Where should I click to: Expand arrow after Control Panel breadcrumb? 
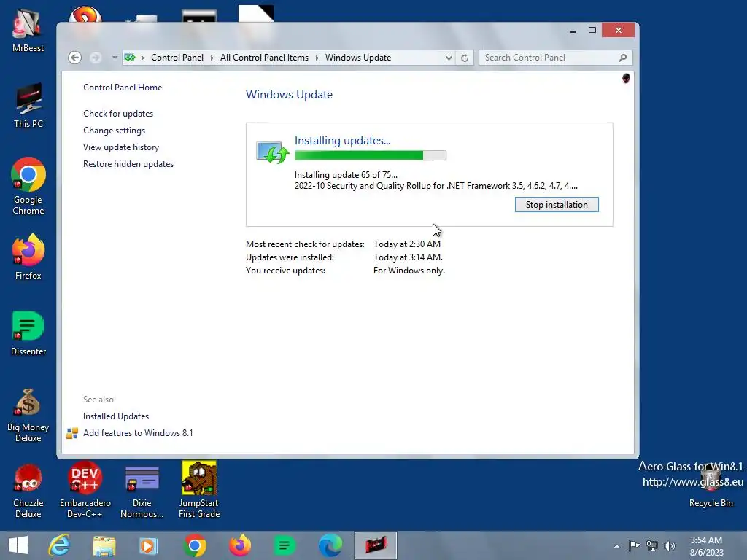coord(212,58)
